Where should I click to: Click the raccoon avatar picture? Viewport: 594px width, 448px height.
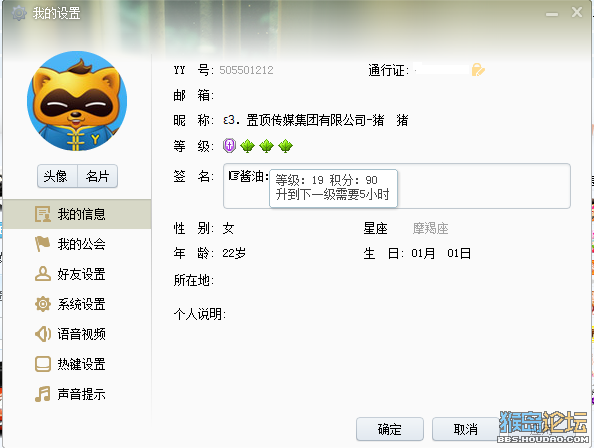pos(77,101)
